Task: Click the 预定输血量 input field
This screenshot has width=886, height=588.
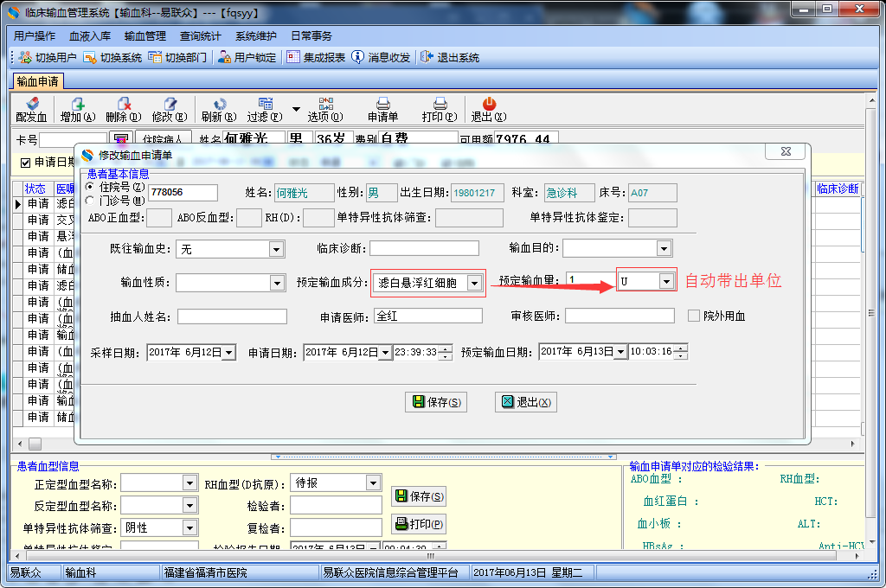Action: 591,280
